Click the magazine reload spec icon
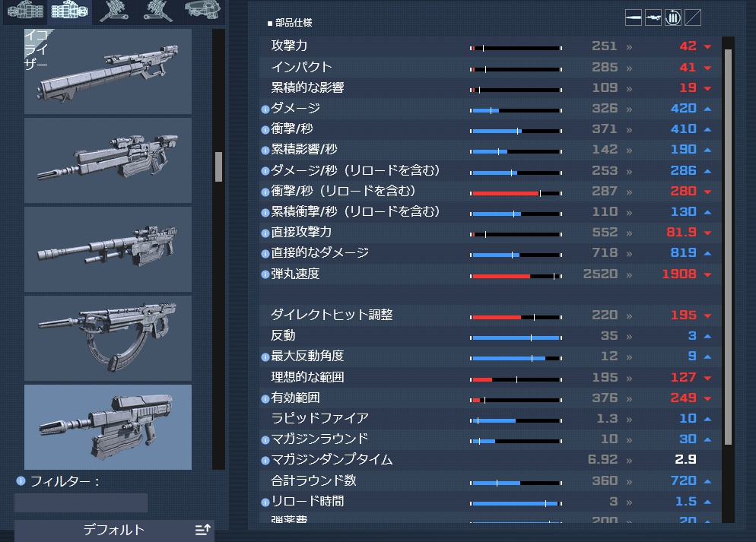Viewport: 756px width, 542px height. click(673, 18)
